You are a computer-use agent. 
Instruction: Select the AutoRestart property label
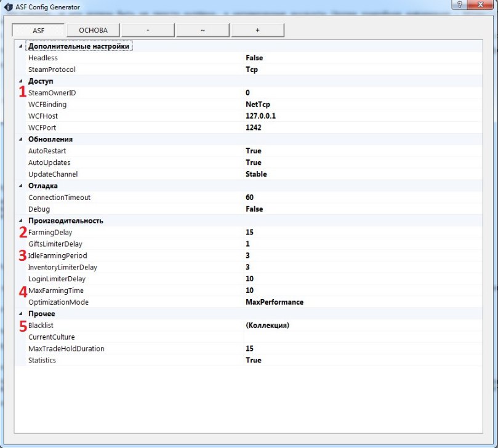47,151
